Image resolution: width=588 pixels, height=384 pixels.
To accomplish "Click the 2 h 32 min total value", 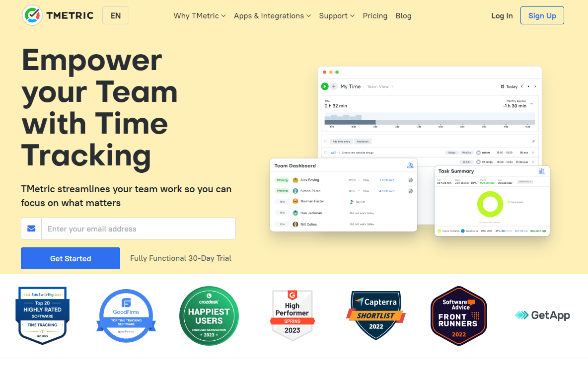I will click(x=336, y=106).
